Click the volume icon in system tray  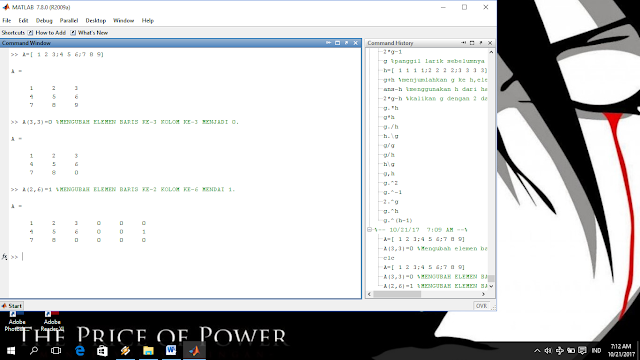pyautogui.click(x=548, y=351)
